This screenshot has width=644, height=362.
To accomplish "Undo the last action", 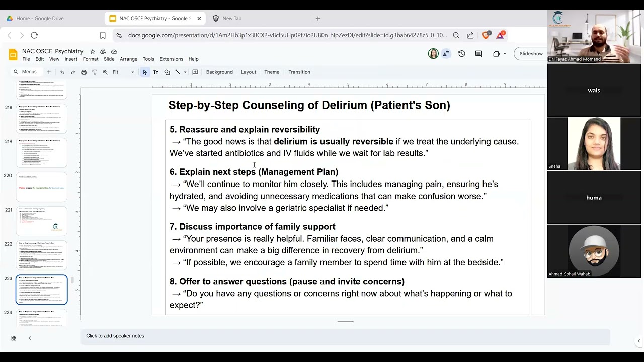I will coord(62,72).
